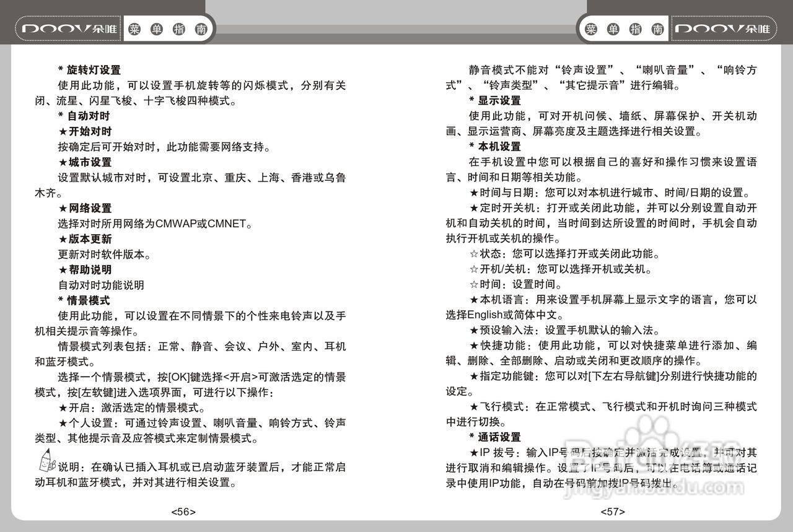This screenshot has height=532, width=793.
Task: Click the heading '* 情景模式'
Action: click(x=84, y=300)
